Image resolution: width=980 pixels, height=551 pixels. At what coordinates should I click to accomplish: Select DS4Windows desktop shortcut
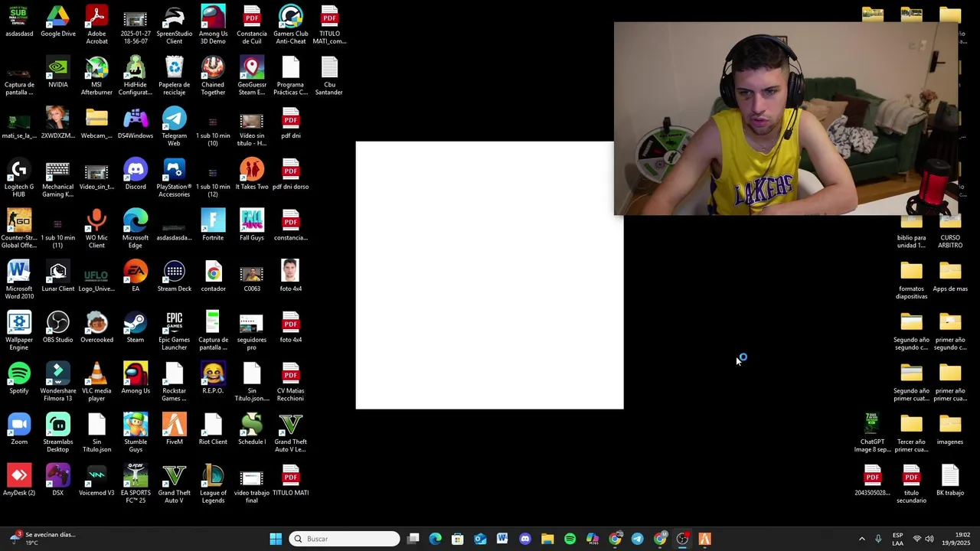tap(136, 123)
